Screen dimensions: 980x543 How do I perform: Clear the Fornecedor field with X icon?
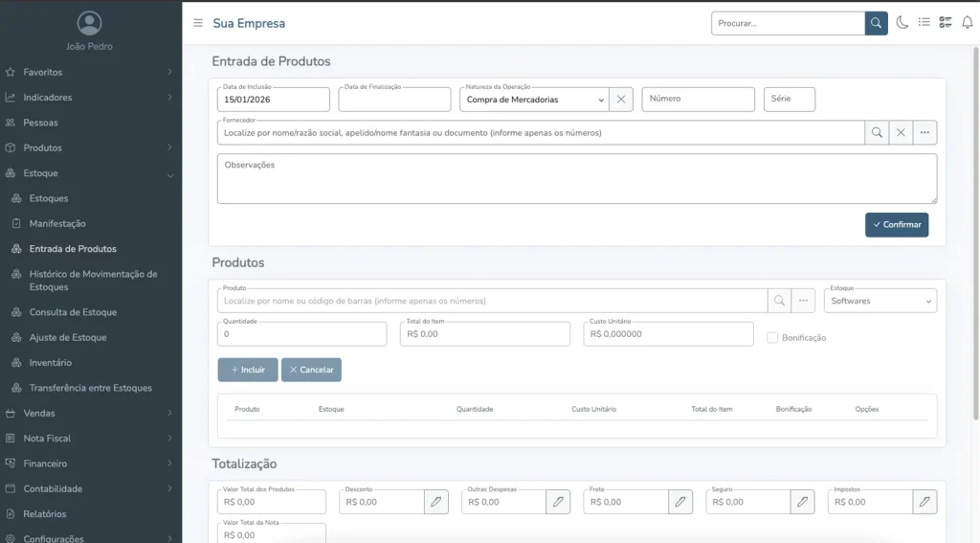[901, 133]
